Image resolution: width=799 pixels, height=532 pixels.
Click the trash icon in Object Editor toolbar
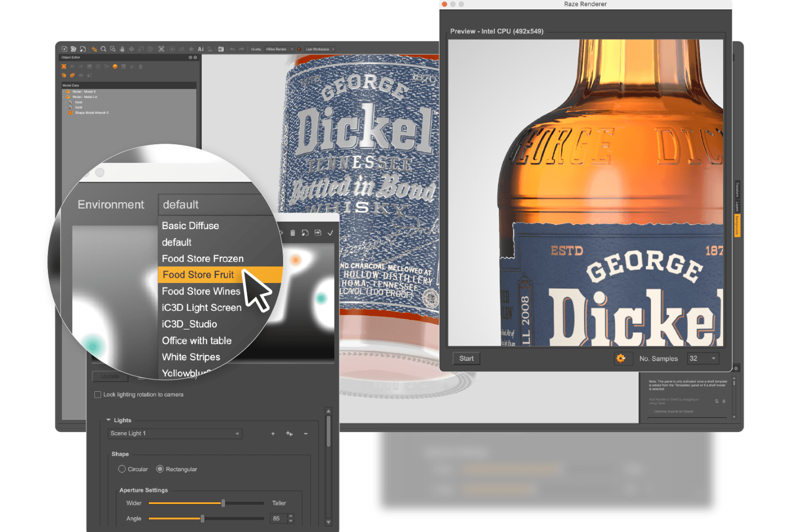pyautogui.click(x=140, y=66)
